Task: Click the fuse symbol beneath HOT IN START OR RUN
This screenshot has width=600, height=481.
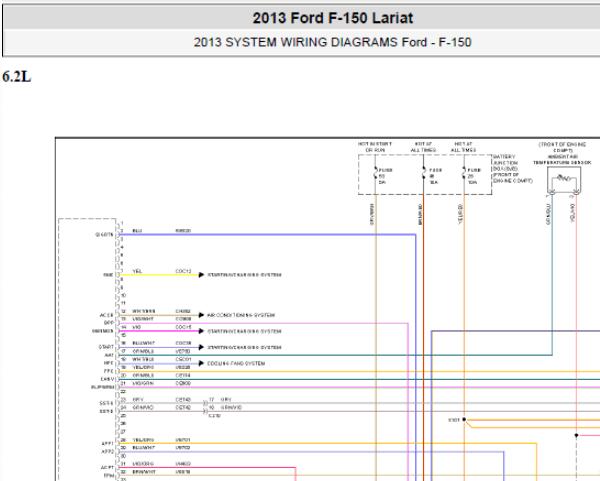Action: coord(376,173)
